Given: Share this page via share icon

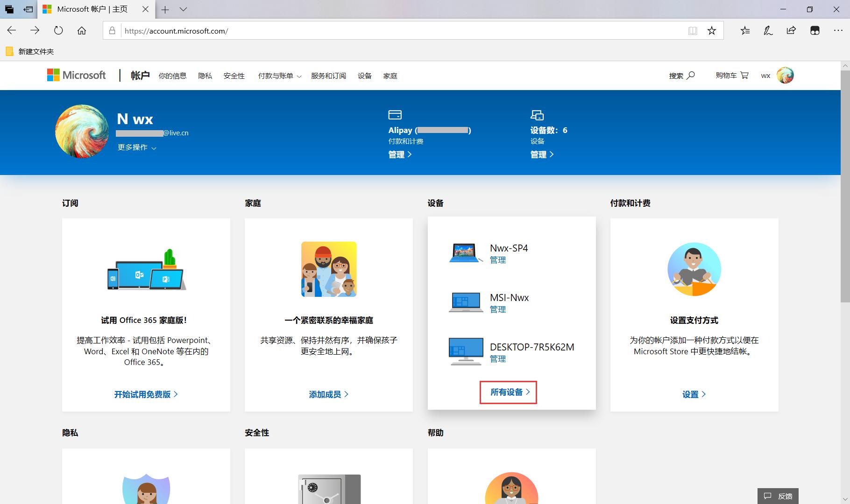Looking at the screenshot, I should tap(791, 30).
